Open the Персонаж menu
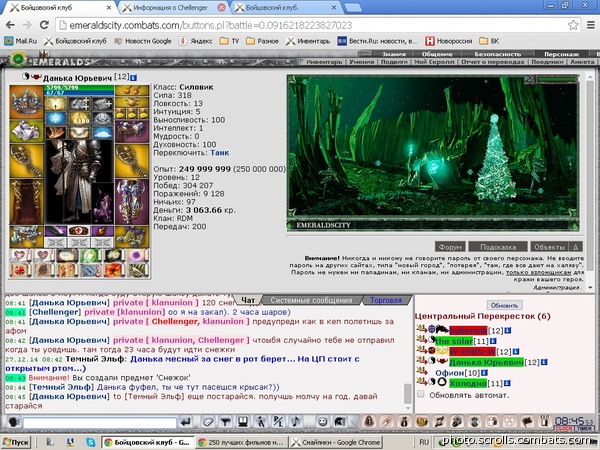The width and height of the screenshot is (600, 450). [x=562, y=54]
